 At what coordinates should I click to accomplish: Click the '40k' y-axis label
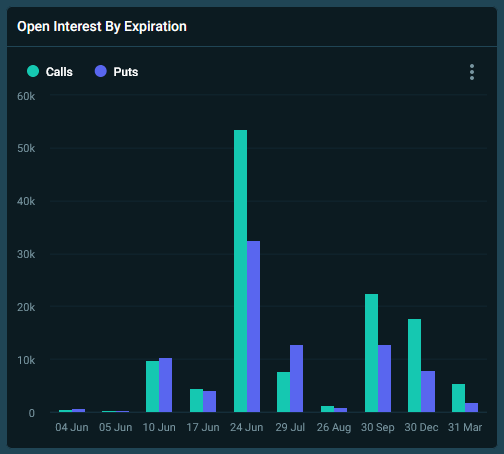[x=26, y=201]
